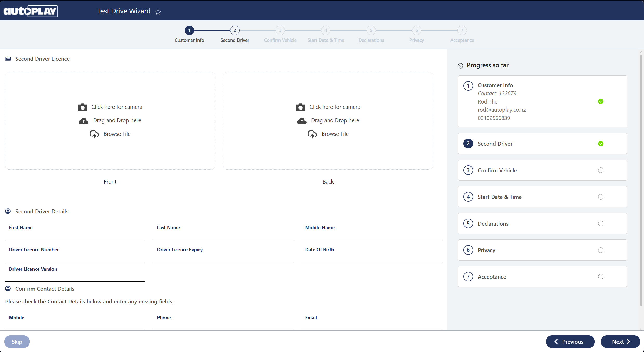The image size is (644, 352).
Task: Click Declarations status circle in progress panel
Action: point(600,223)
